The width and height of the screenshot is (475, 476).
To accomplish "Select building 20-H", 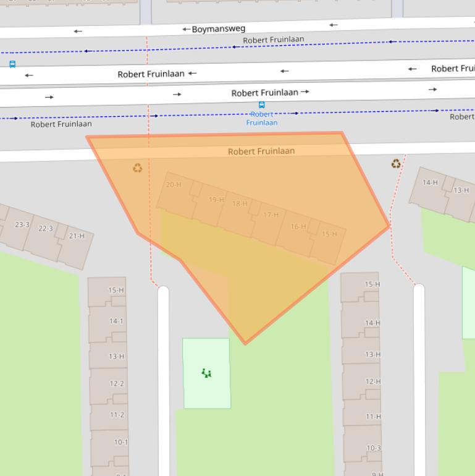I will click(174, 185).
